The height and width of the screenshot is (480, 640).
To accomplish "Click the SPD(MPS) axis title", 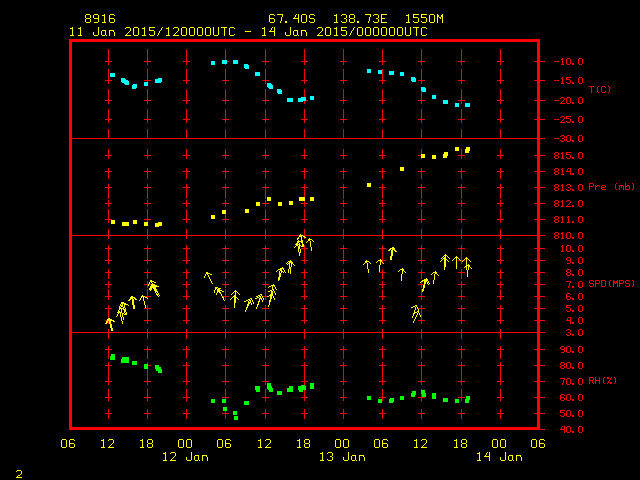I will (x=612, y=283).
